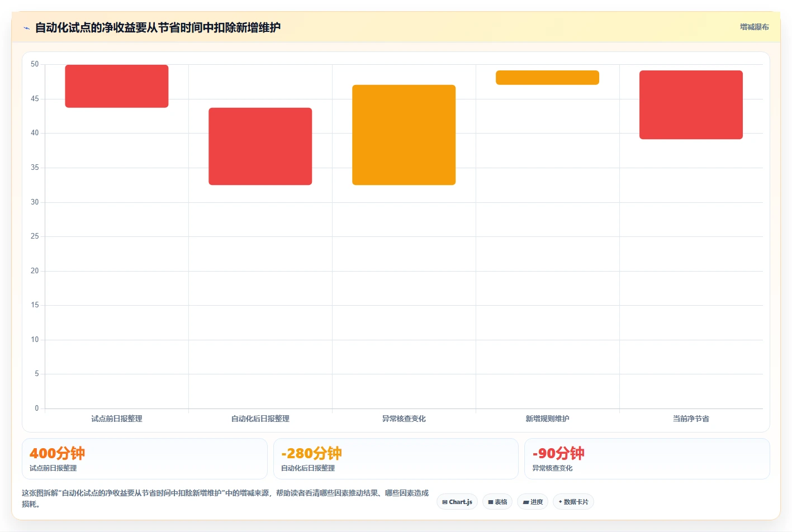Click the -90分钟 value card

(x=647, y=459)
